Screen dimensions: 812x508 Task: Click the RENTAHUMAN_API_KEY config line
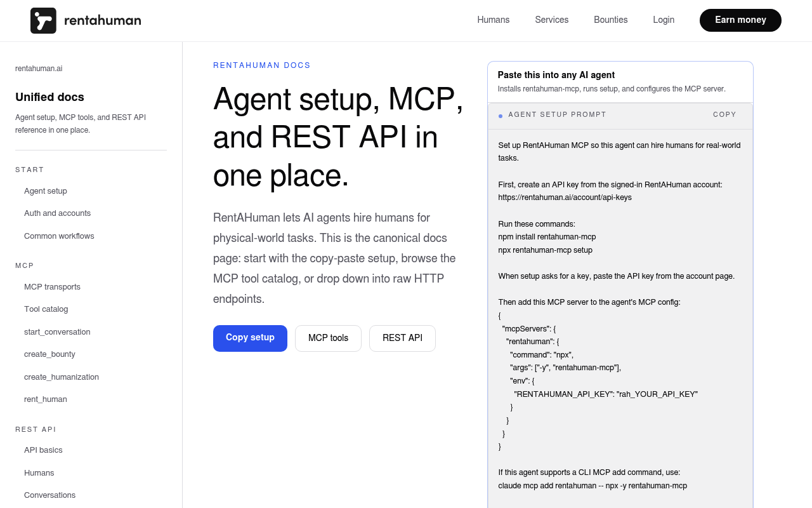coord(606,394)
